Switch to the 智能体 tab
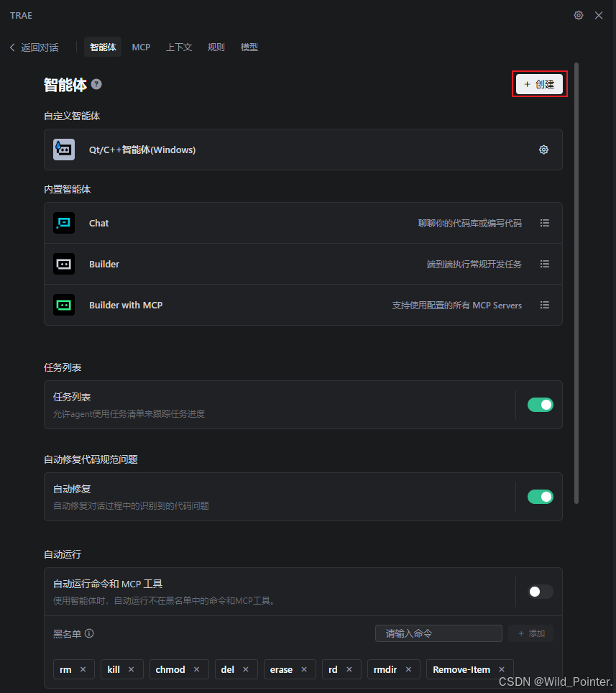 pyautogui.click(x=103, y=47)
